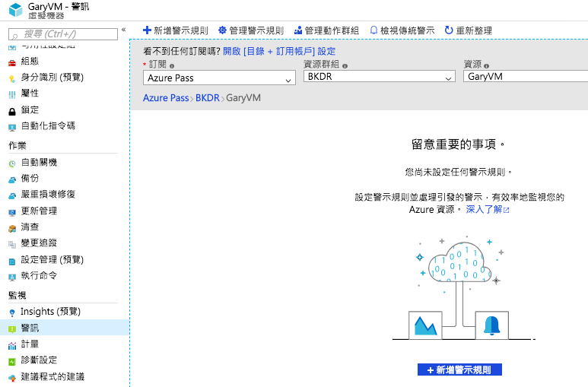This screenshot has height=387, width=588.
Task: Click the monitor icon beside 執行命令
Action: (x=12, y=277)
